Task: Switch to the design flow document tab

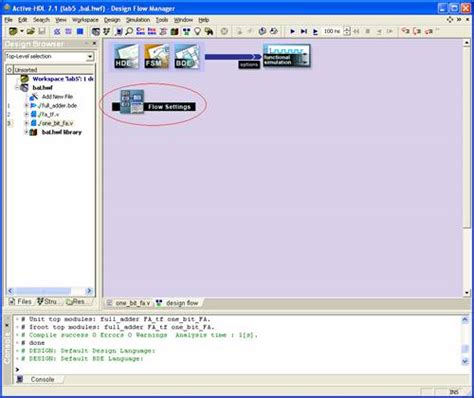Action: click(x=178, y=303)
